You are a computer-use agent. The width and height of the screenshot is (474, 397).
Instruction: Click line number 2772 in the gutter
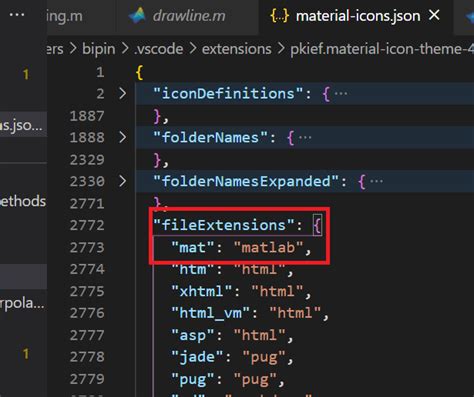coord(87,225)
